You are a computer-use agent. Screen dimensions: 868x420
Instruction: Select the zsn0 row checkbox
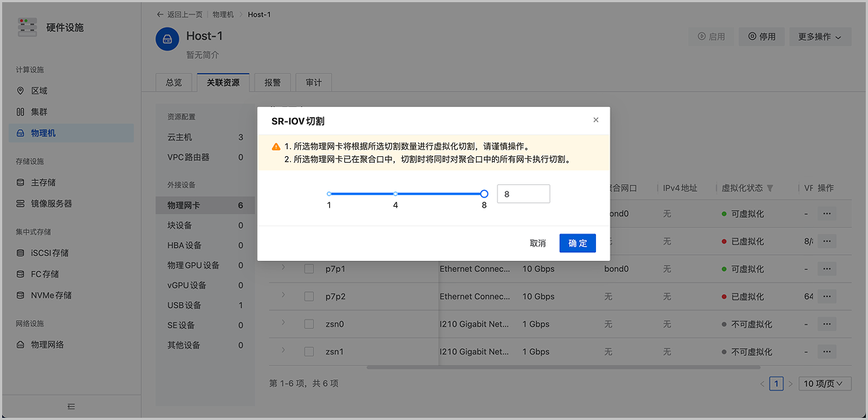[x=309, y=325]
